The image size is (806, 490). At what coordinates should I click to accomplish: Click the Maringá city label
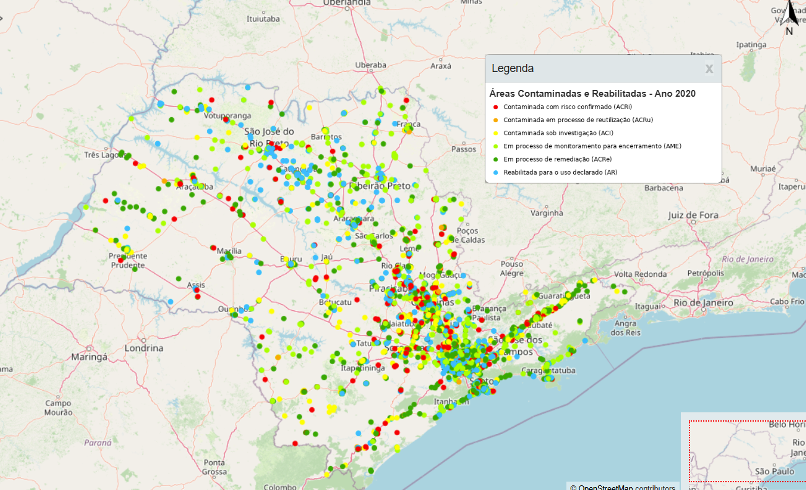[75, 356]
